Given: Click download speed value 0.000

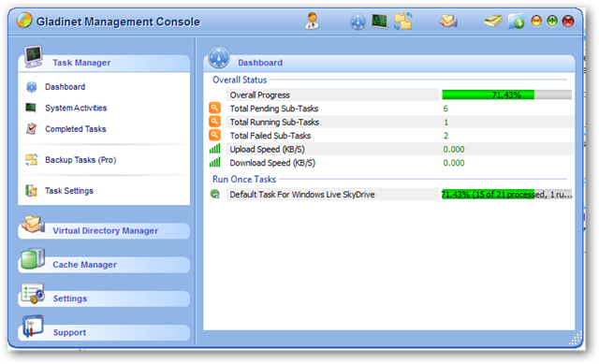Looking at the screenshot, I should [454, 163].
